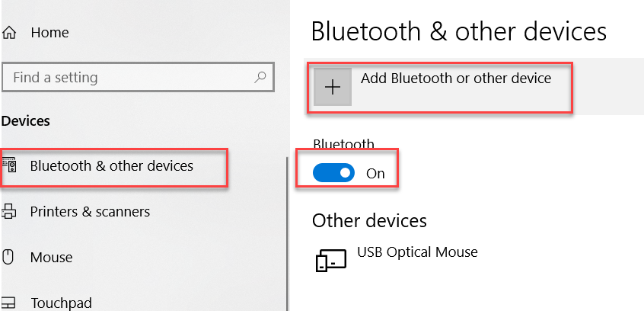Click the search magnifier icon
The height and width of the screenshot is (311, 644).
pyautogui.click(x=260, y=77)
